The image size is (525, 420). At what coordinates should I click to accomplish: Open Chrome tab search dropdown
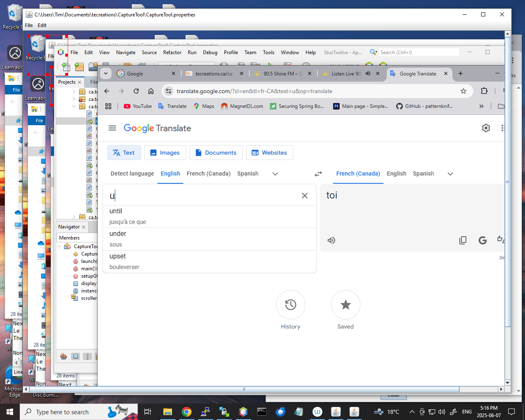click(x=106, y=73)
